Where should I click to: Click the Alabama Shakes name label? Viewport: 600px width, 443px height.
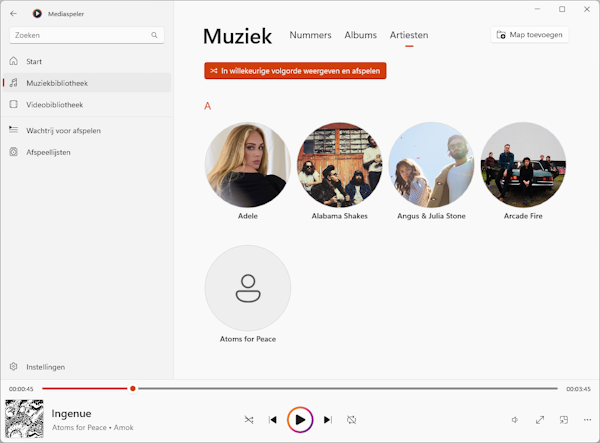point(339,216)
